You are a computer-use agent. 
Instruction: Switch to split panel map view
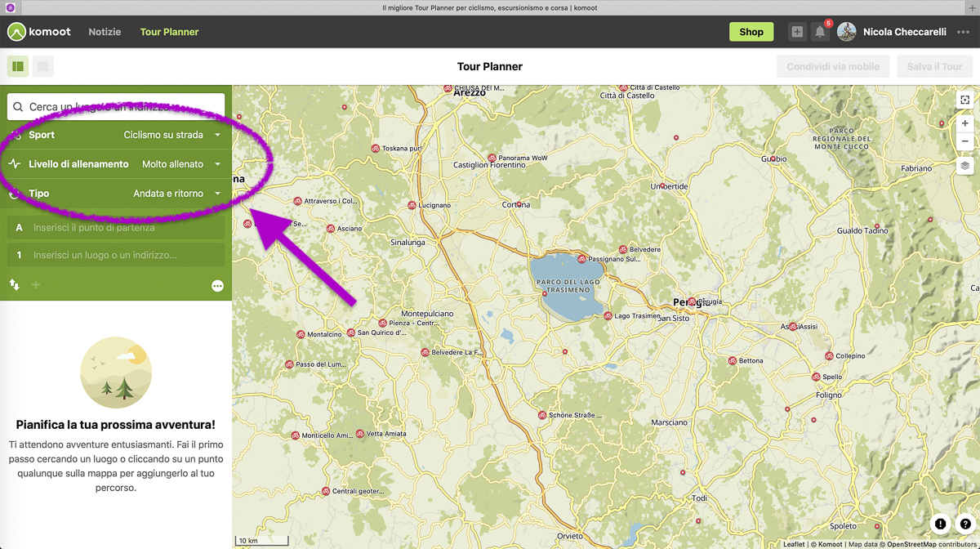(x=18, y=66)
